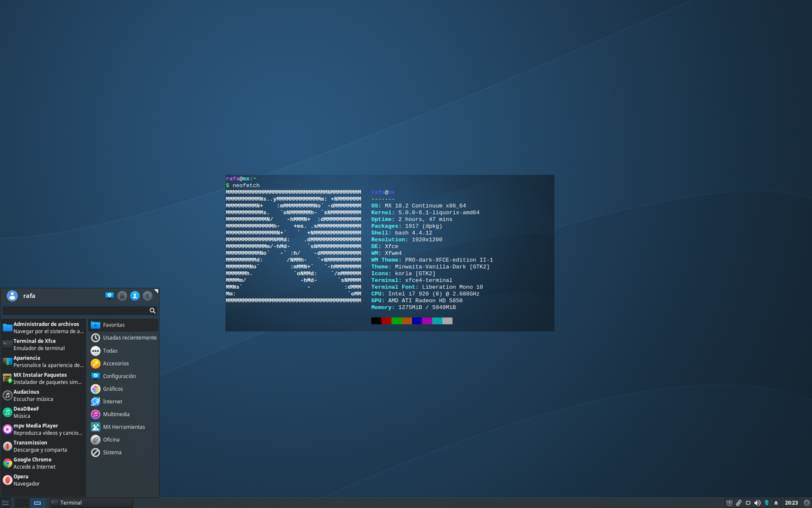Select Todas applications category
Screen dimensions: 812x508
[123, 351]
